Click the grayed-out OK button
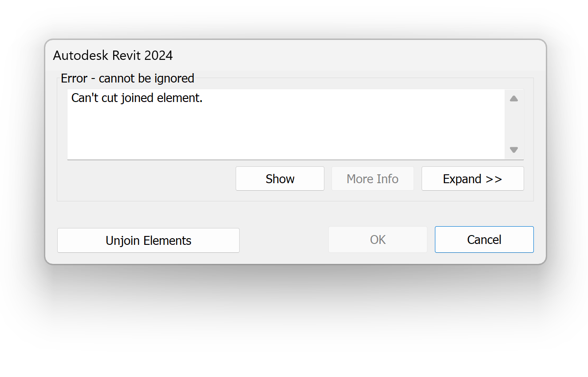Viewport: 588px width, 377px height. [378, 240]
